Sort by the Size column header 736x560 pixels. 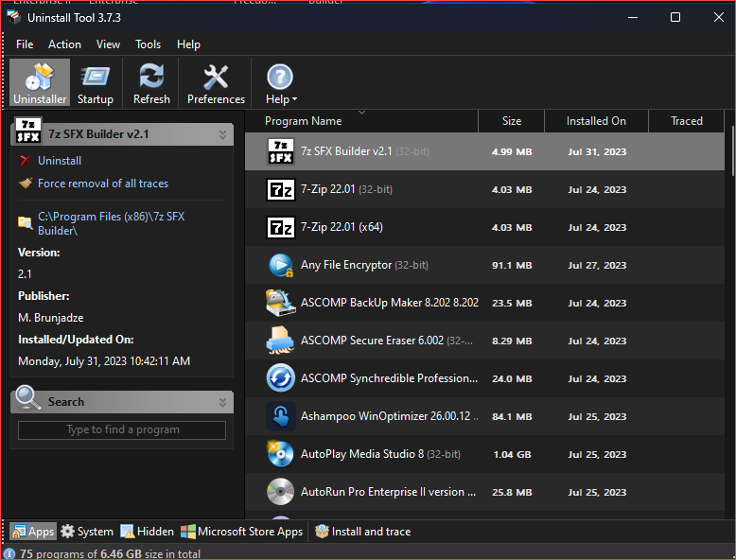(512, 121)
